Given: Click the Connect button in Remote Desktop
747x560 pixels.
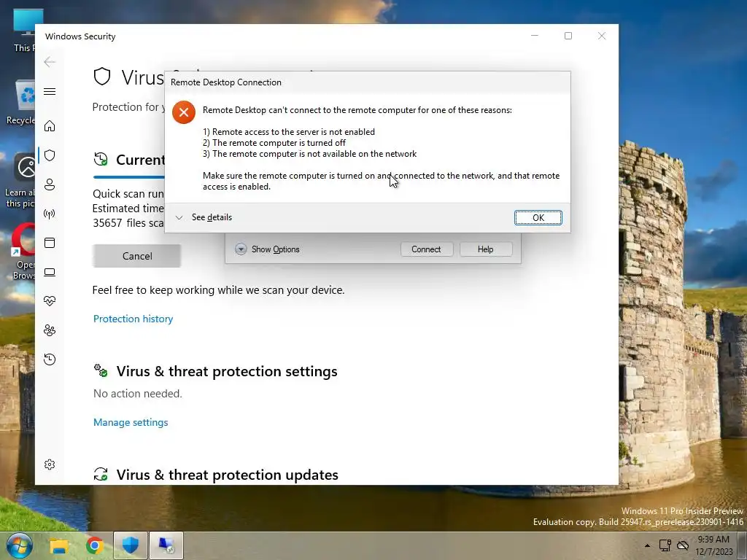Looking at the screenshot, I should click(426, 249).
